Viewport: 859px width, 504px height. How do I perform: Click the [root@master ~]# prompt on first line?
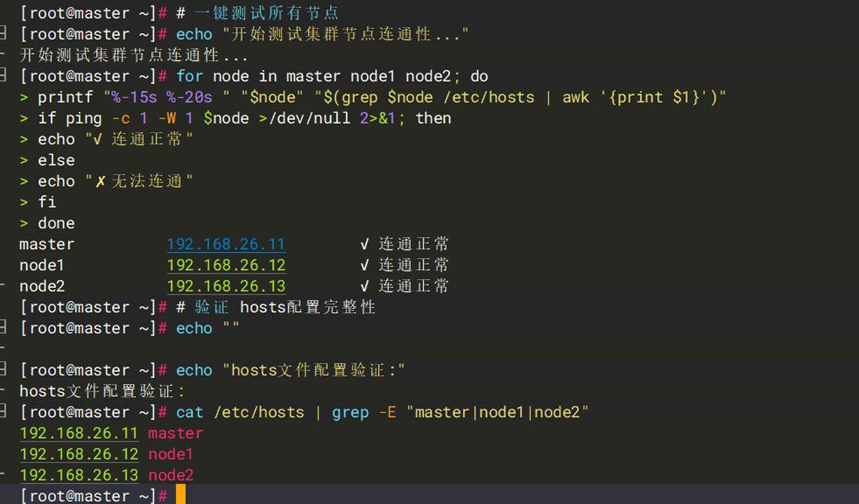coord(93,13)
